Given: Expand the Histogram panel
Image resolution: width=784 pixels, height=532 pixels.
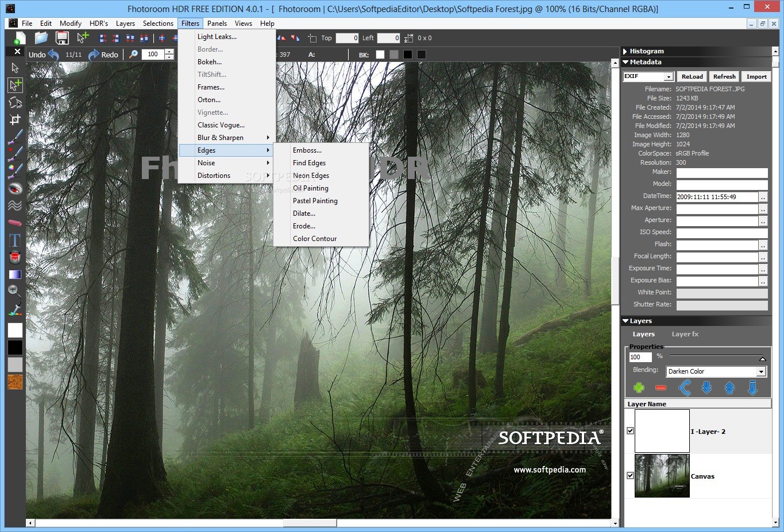Looking at the screenshot, I should 625,51.
